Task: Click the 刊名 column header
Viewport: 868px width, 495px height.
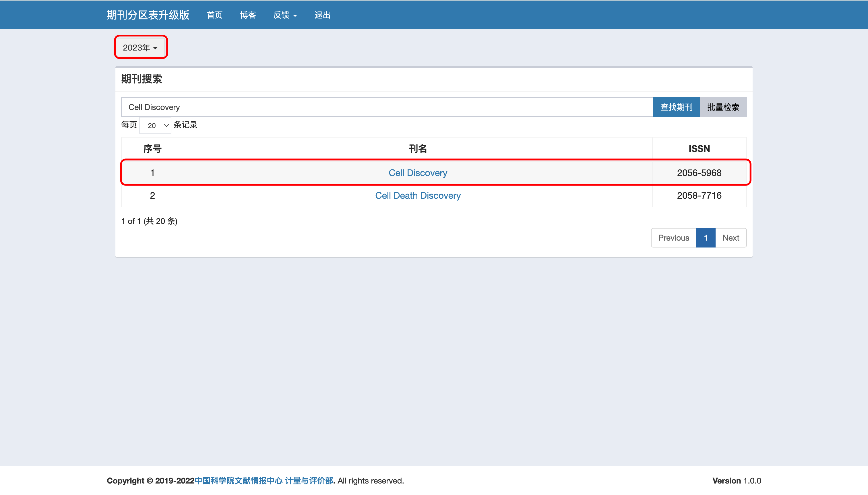Action: pyautogui.click(x=418, y=148)
